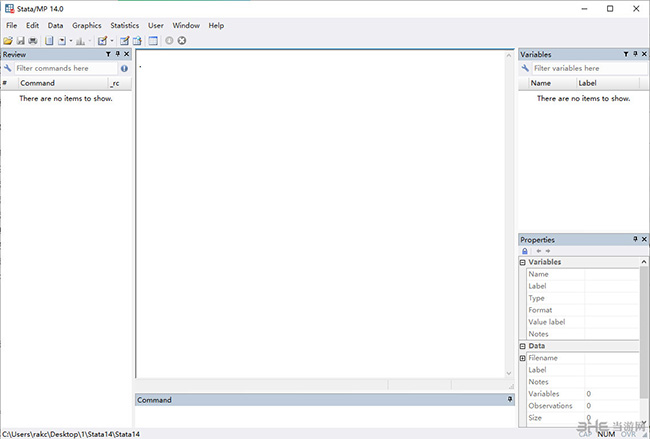This screenshot has width=650, height=439.
Task: Open the Graph icon's dropdown arrow
Action: [x=90, y=41]
